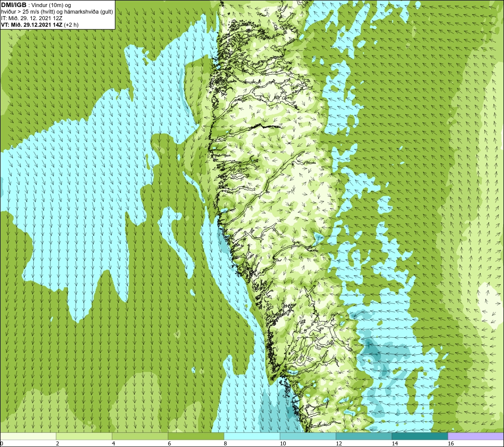Click the 14-16 m/s dark teal swatch
The height and width of the screenshot is (447, 504).
click(x=419, y=436)
